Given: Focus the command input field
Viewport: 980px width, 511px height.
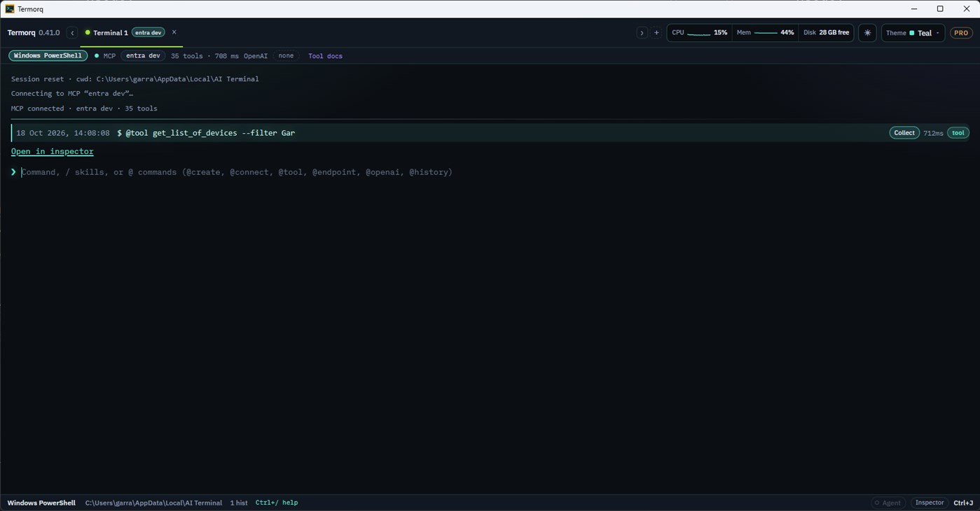Looking at the screenshot, I should [x=494, y=172].
